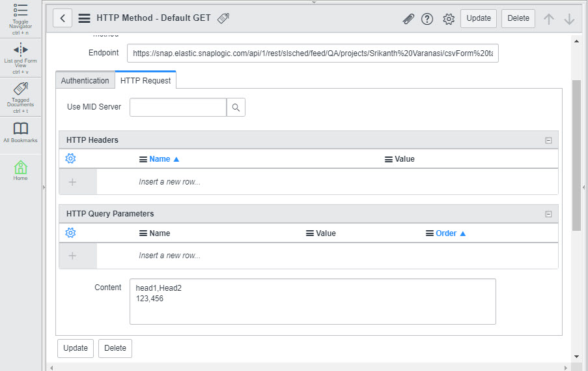
Task: Open List and Form View
Action: pos(20,50)
